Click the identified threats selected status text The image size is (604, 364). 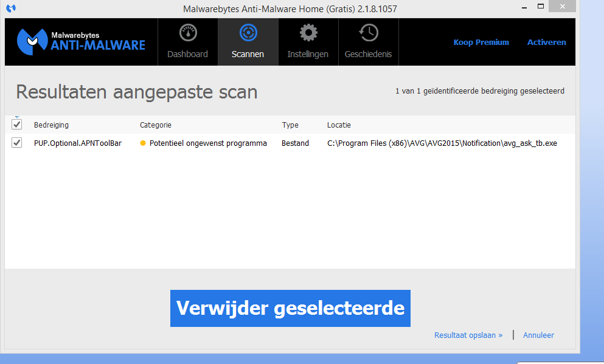tap(480, 91)
